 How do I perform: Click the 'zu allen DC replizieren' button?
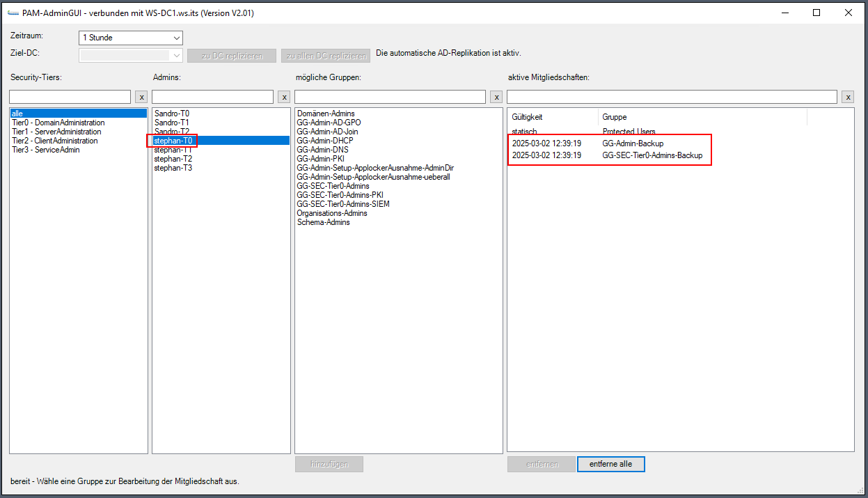point(327,56)
